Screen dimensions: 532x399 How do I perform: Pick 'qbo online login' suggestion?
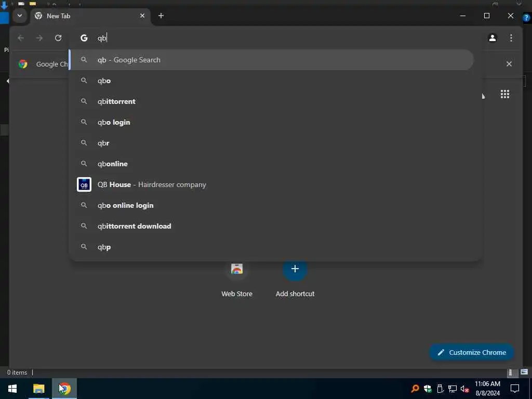[x=271, y=205]
